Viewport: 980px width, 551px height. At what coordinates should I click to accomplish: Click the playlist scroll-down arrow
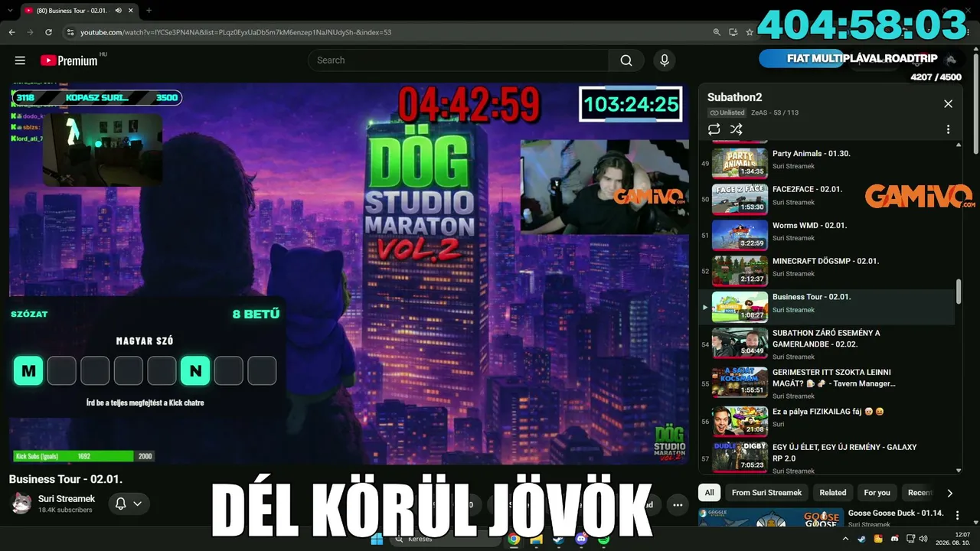click(959, 471)
